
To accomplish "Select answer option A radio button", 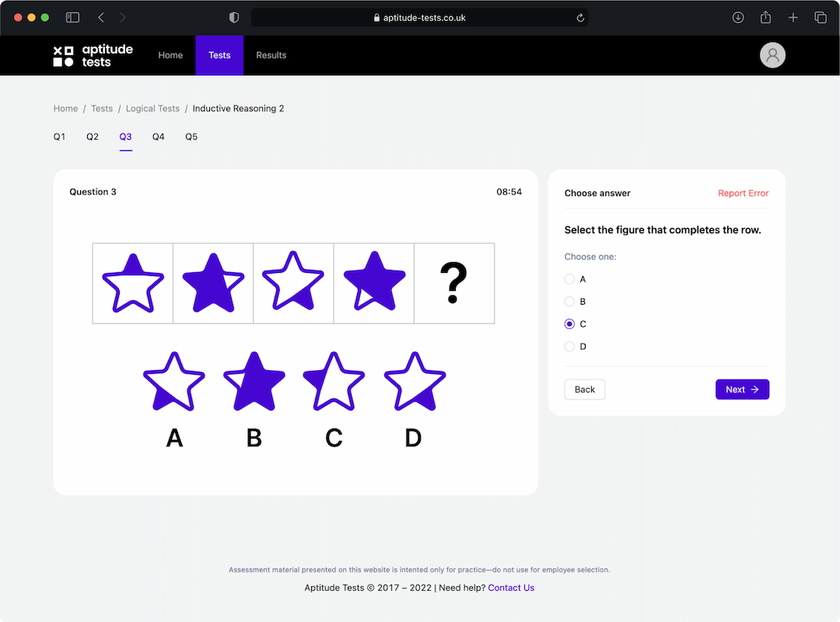I will click(569, 279).
